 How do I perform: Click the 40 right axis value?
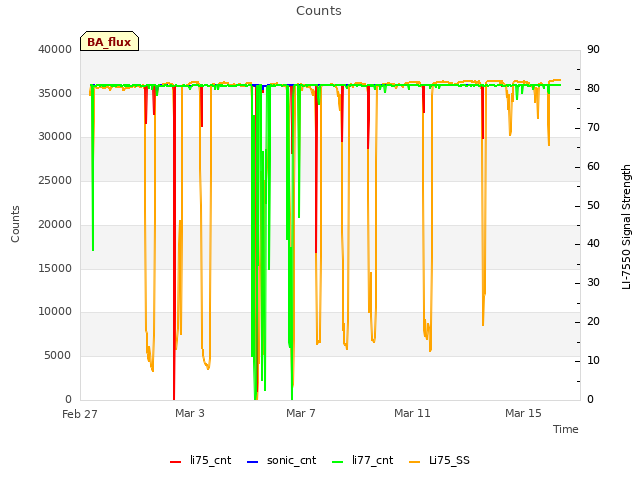(x=593, y=244)
